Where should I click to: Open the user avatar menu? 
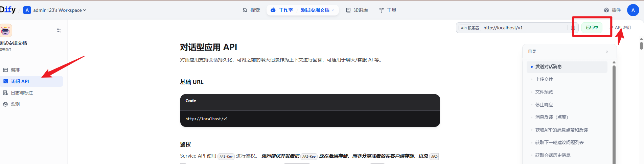[x=633, y=10]
